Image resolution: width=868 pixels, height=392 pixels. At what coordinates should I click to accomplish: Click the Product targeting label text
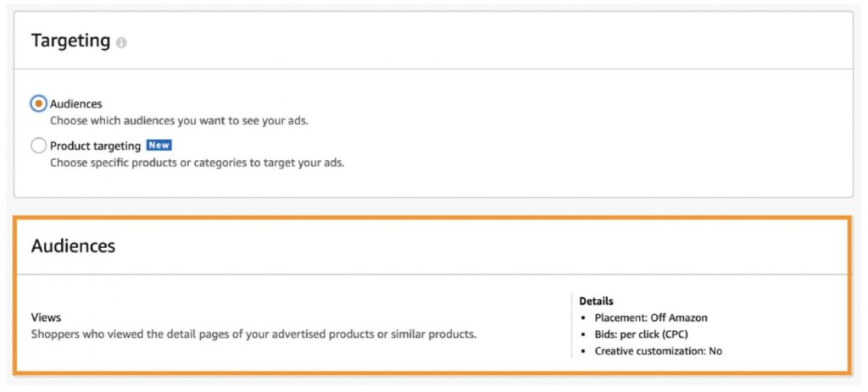[x=95, y=146]
